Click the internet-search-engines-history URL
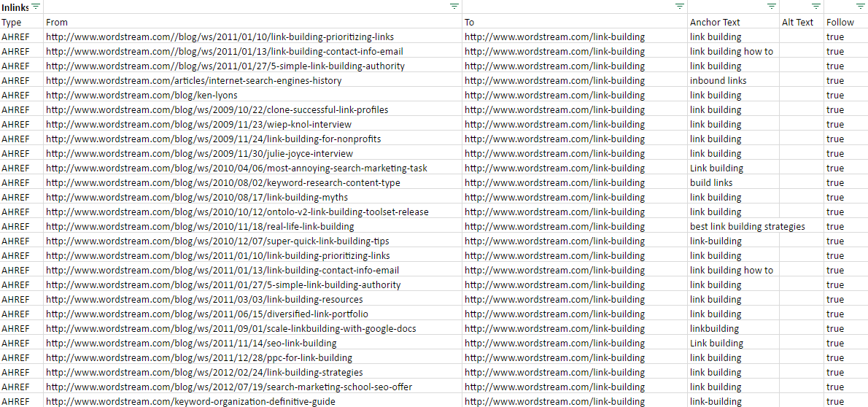Image resolution: width=868 pixels, height=407 pixels. pyautogui.click(x=193, y=80)
